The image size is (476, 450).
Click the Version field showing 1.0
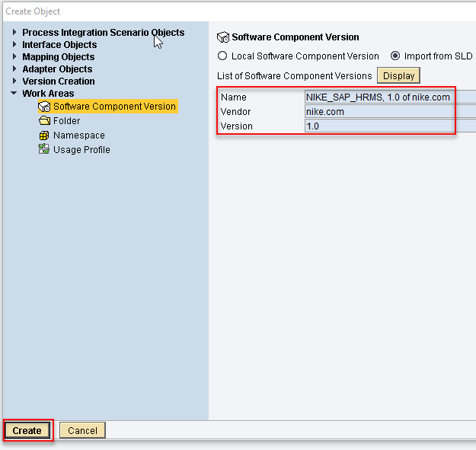click(391, 126)
